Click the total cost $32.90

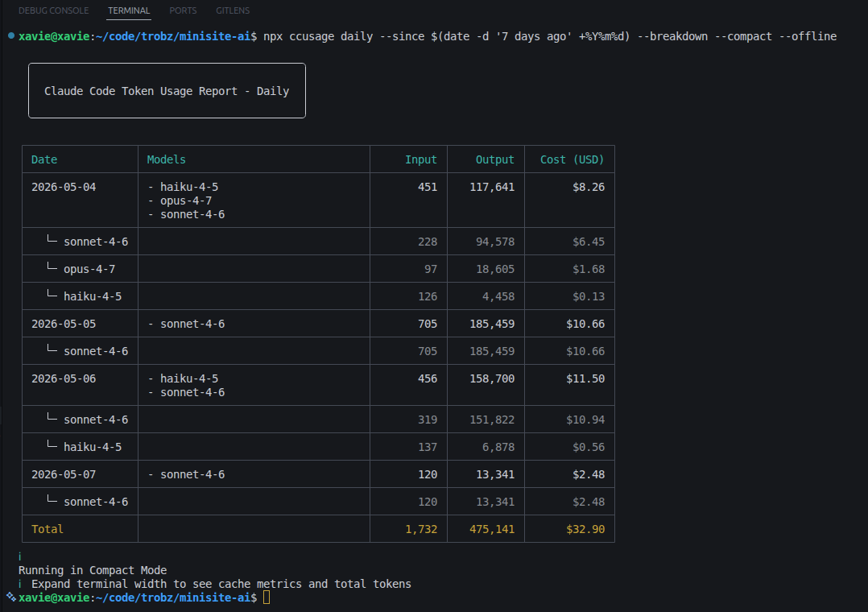click(x=585, y=530)
